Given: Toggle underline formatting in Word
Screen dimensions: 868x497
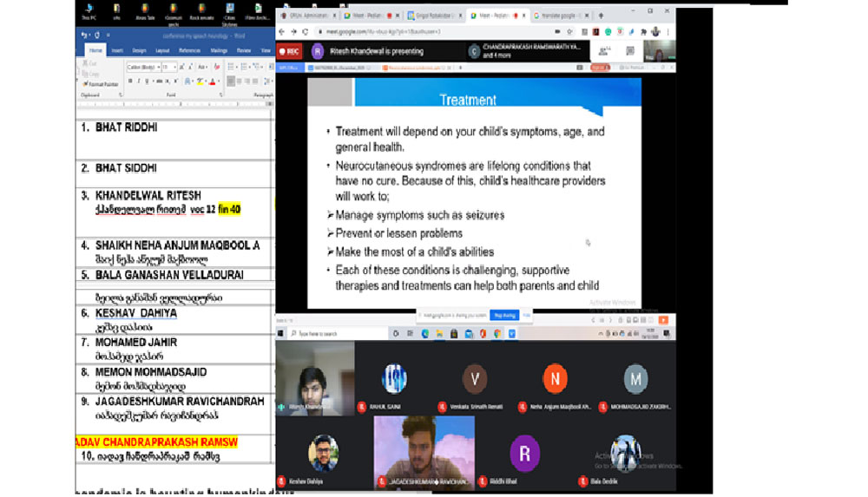Looking at the screenshot, I should tap(148, 81).
